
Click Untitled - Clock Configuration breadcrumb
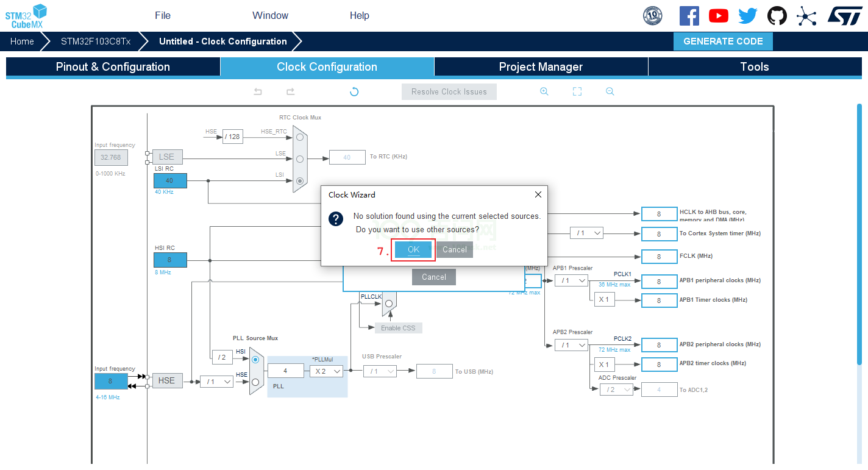223,41
